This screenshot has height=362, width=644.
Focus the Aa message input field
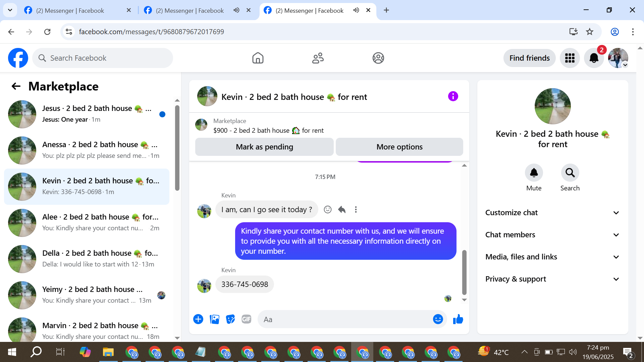pos(345,319)
